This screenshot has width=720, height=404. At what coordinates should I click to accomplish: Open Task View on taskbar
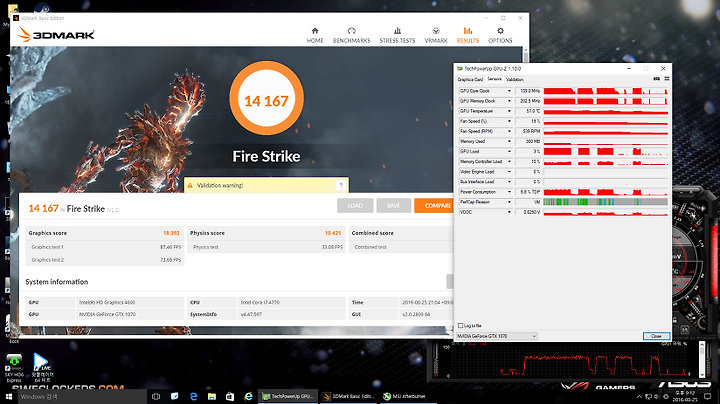156,397
